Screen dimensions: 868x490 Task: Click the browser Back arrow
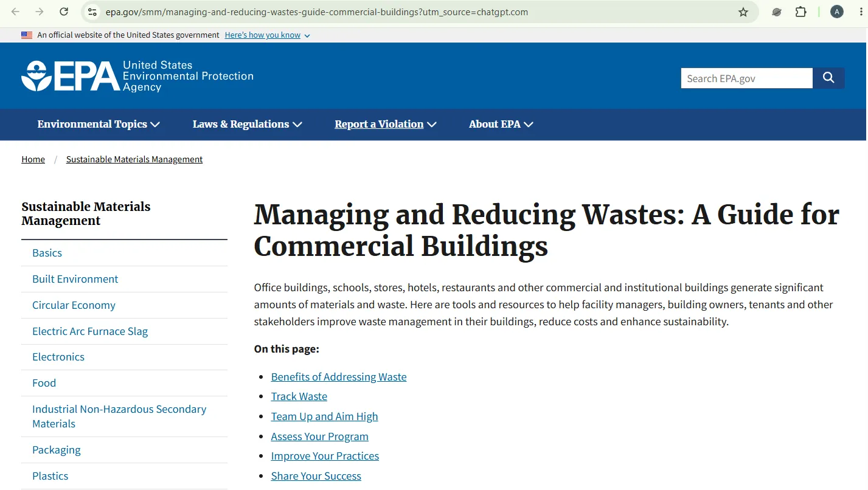point(16,12)
